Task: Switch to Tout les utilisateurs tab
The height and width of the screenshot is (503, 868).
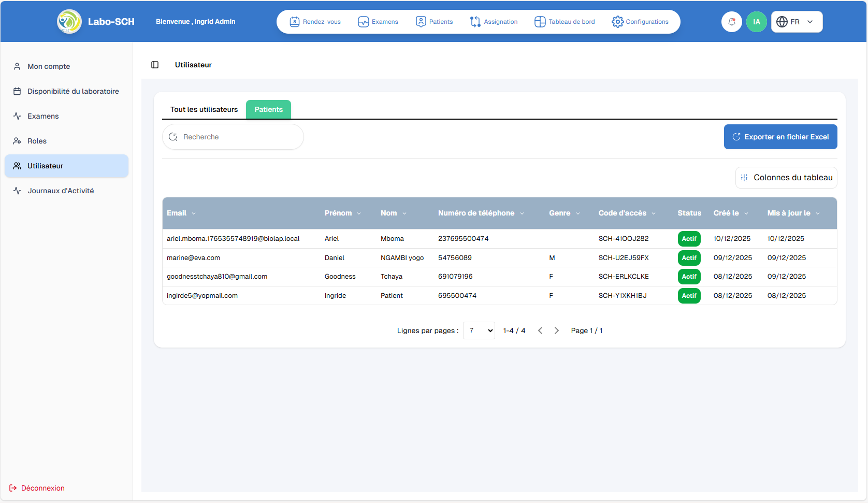Action: pyautogui.click(x=204, y=109)
